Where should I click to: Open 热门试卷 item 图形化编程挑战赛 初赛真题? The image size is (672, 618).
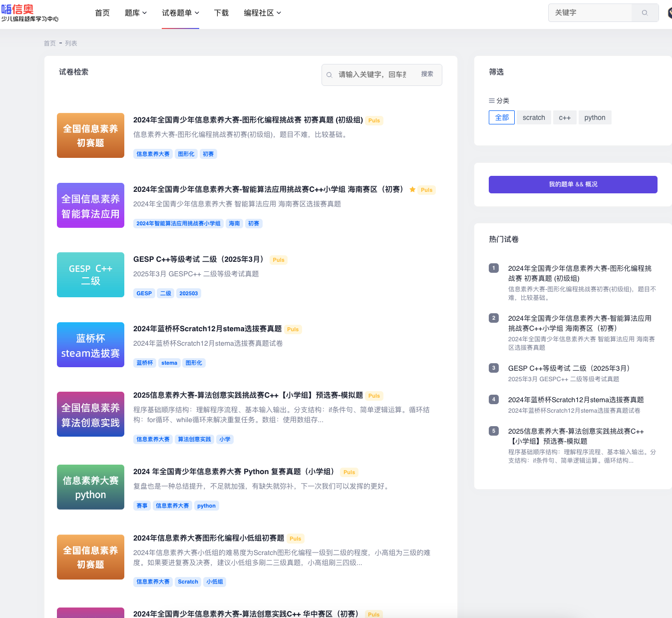(580, 273)
